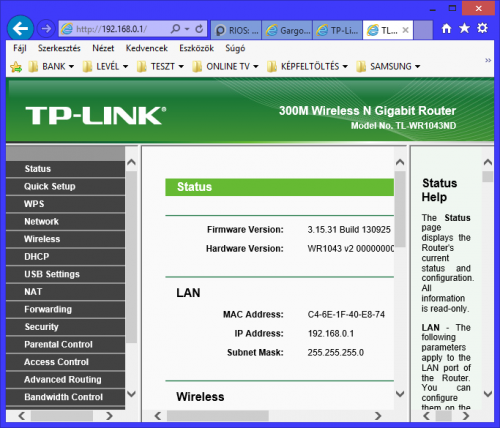This screenshot has height=428, width=500.
Task: Close the active TL... tab
Action: (x=405, y=30)
